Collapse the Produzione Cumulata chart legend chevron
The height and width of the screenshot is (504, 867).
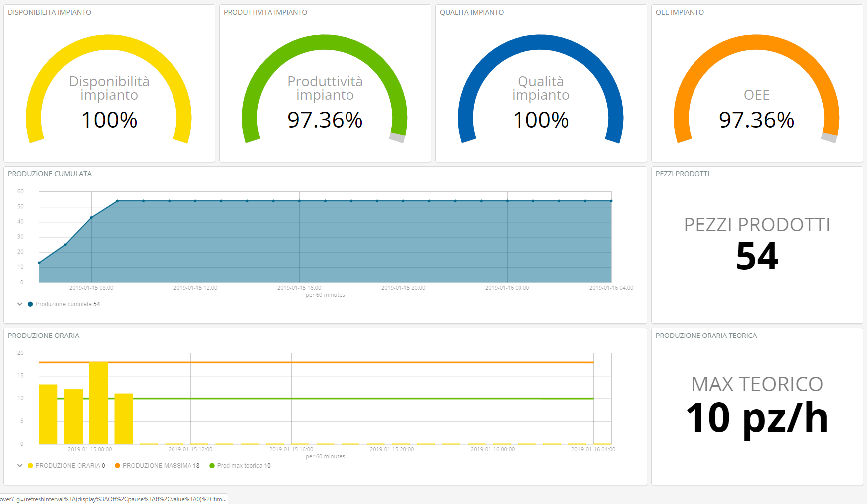pyautogui.click(x=20, y=304)
